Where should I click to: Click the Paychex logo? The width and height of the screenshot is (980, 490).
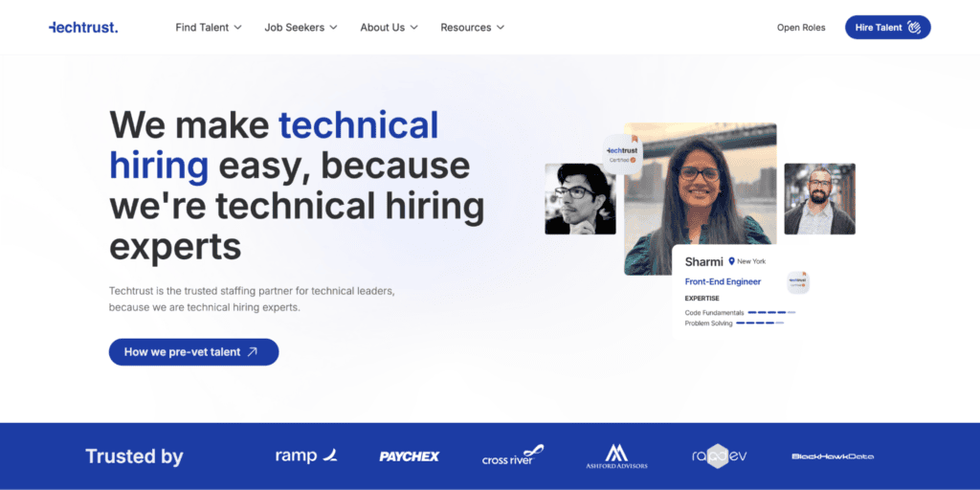(410, 457)
